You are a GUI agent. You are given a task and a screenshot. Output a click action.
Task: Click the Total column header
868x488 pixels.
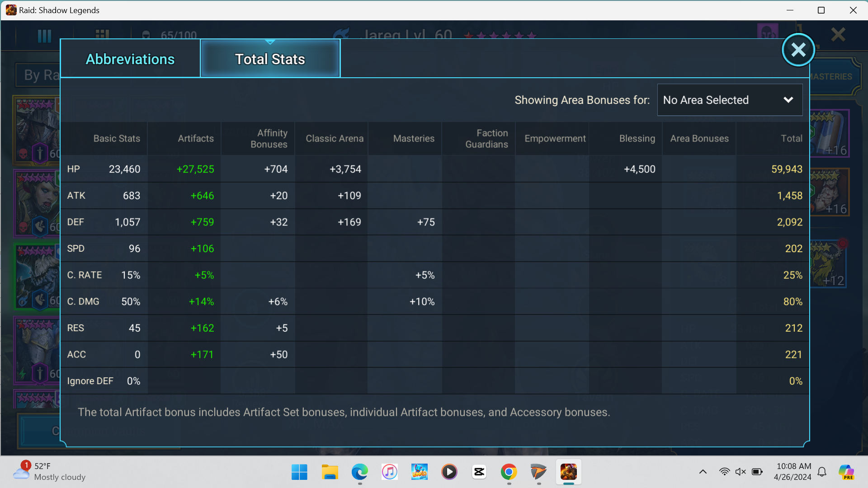[792, 138]
